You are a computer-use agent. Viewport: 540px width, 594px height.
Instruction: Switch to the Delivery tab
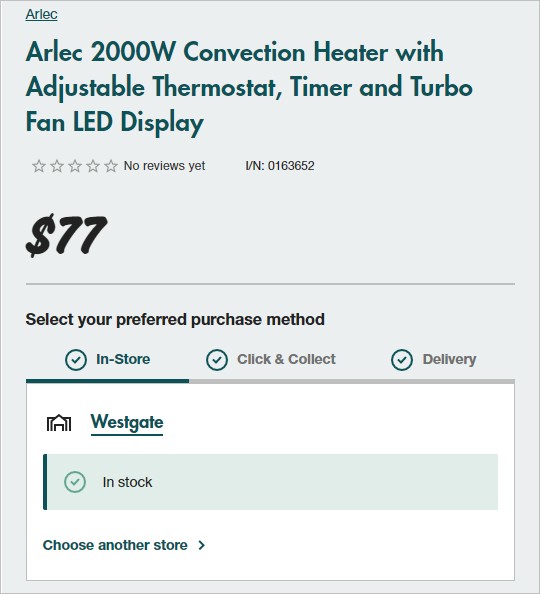[x=434, y=360]
